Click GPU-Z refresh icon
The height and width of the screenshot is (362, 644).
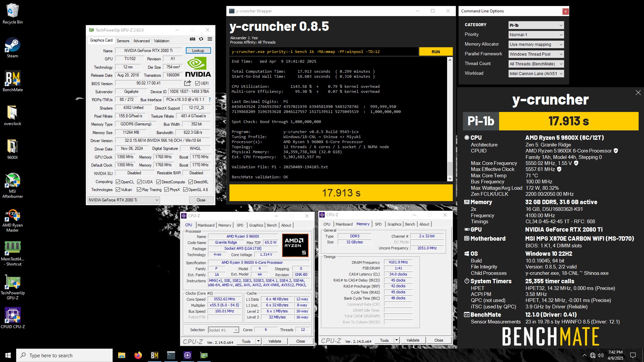(x=201, y=39)
